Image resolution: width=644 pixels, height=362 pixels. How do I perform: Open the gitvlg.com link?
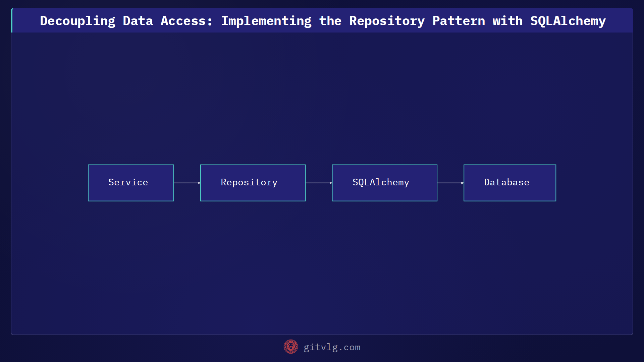[332, 347]
